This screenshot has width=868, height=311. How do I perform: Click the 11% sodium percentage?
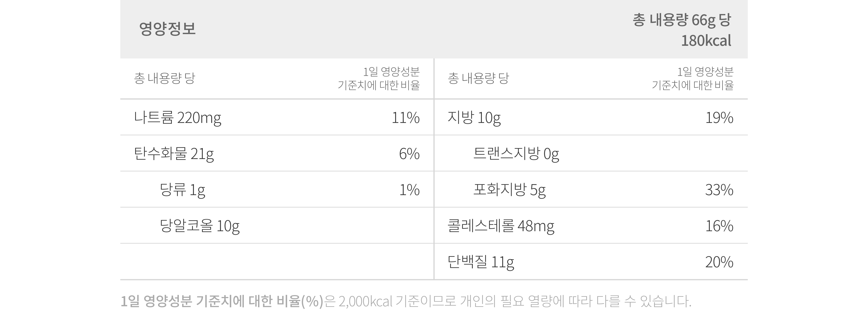point(406,118)
